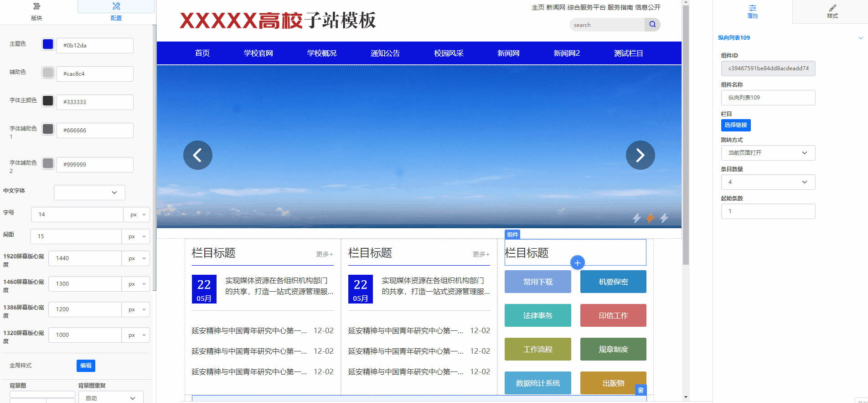Click the 选择链接 button

[735, 125]
